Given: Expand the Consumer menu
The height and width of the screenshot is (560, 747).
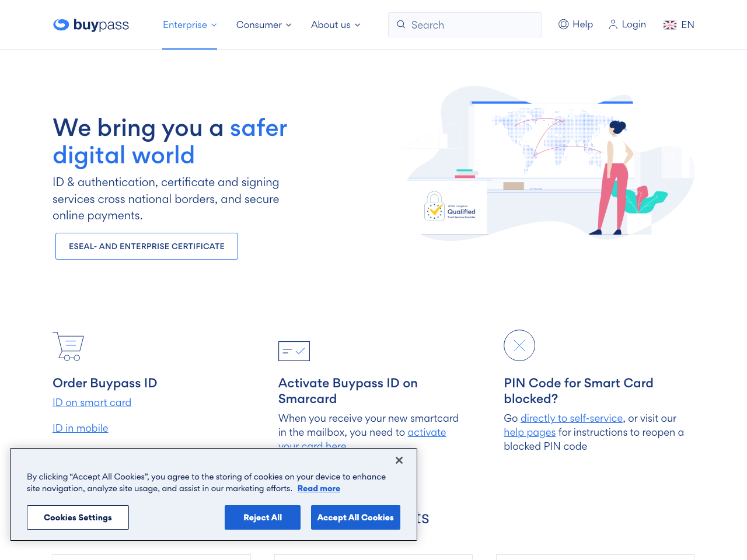Looking at the screenshot, I should (x=263, y=24).
